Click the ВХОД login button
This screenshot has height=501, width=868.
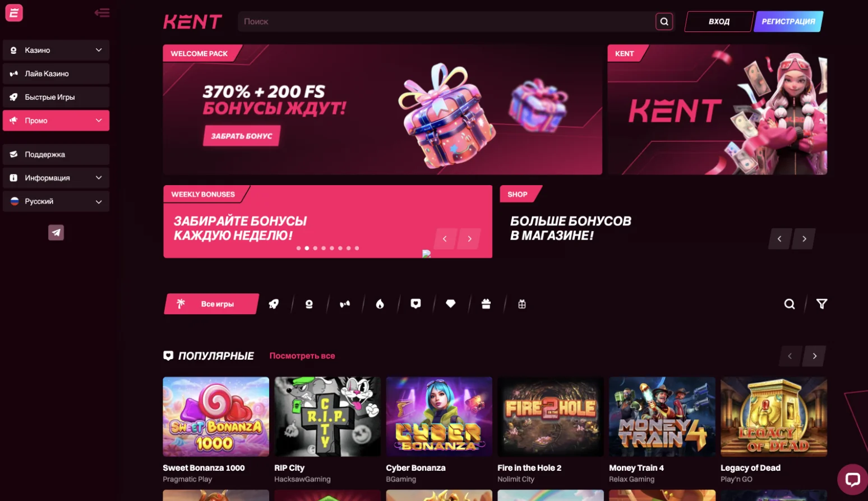click(x=719, y=21)
